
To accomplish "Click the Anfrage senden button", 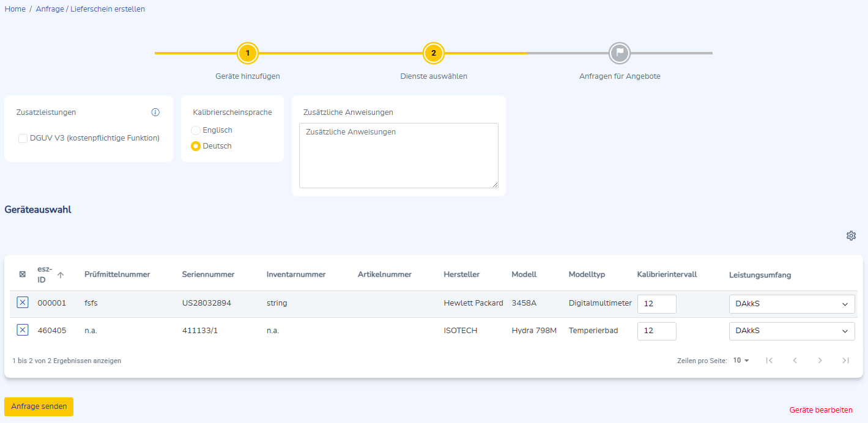I will pos(39,406).
